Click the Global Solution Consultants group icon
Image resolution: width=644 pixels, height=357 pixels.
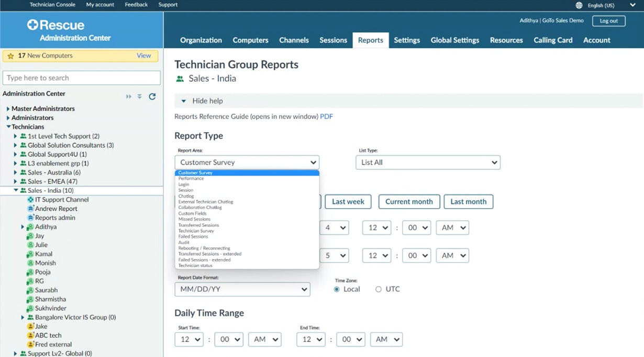pos(23,145)
